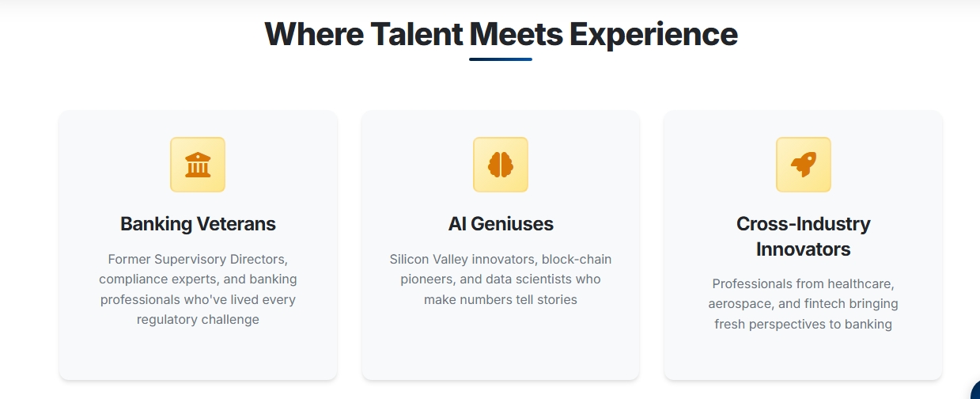Click the 'aerospace, and fintech bringing' line
The image size is (980, 399).
tap(803, 304)
